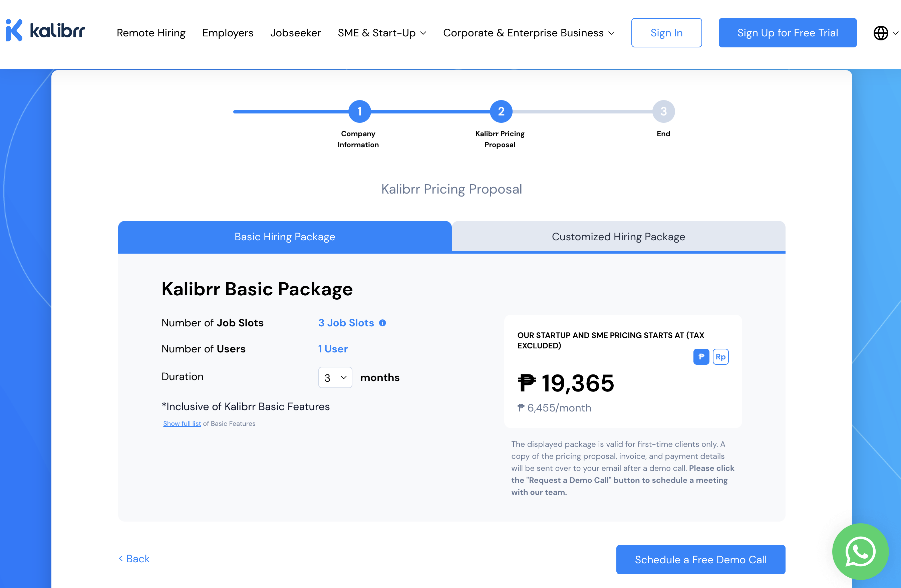Switch to Customized Hiring Package tab
The image size is (901, 588).
pos(618,237)
